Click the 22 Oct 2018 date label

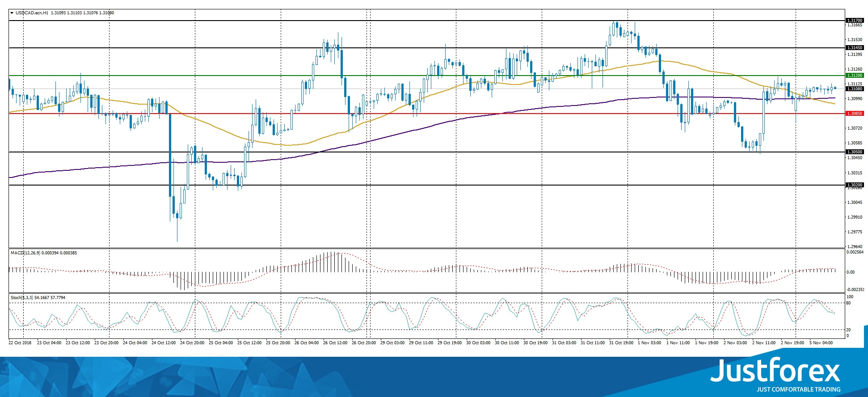point(20,343)
